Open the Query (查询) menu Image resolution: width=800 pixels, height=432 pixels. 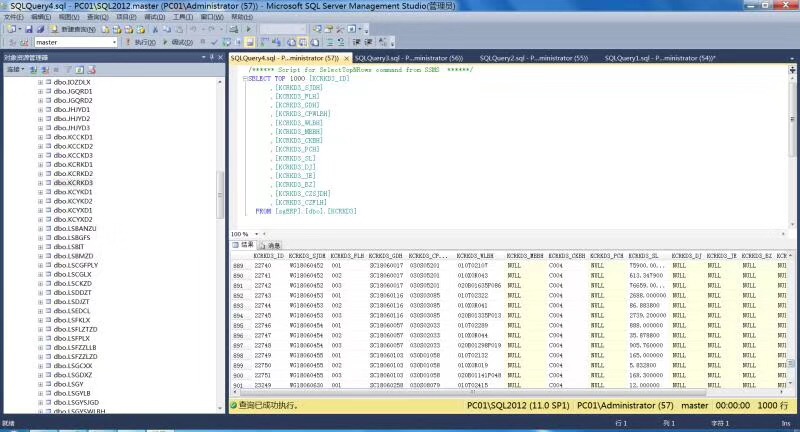(x=96, y=17)
